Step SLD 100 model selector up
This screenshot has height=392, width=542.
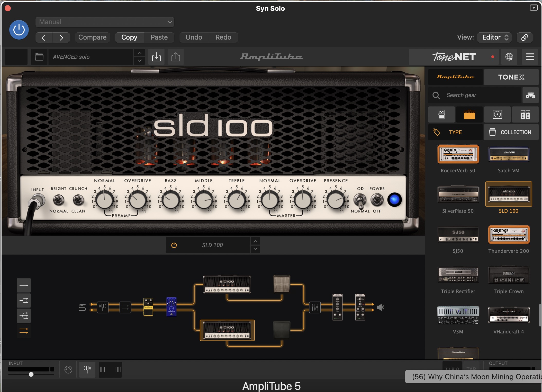(255, 241)
